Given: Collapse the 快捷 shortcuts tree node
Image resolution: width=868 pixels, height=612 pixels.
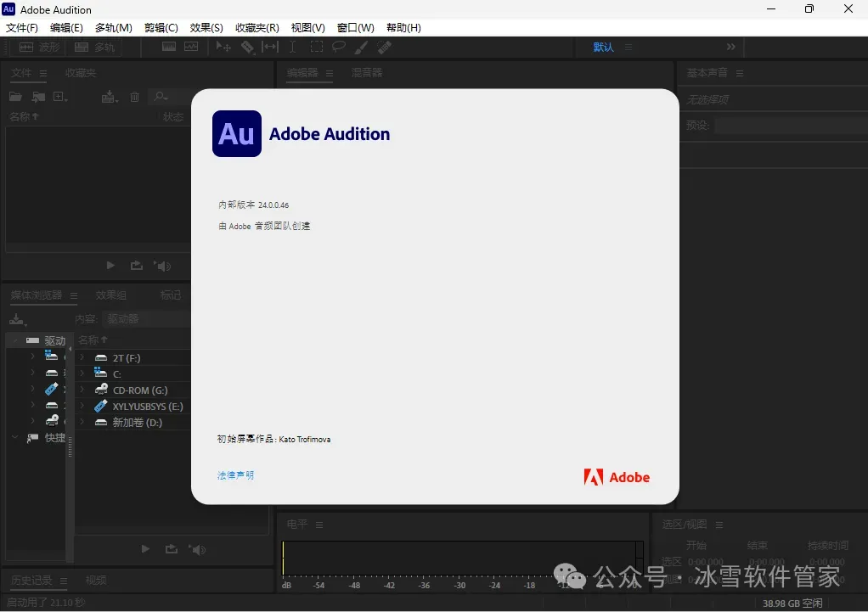Looking at the screenshot, I should pos(15,437).
